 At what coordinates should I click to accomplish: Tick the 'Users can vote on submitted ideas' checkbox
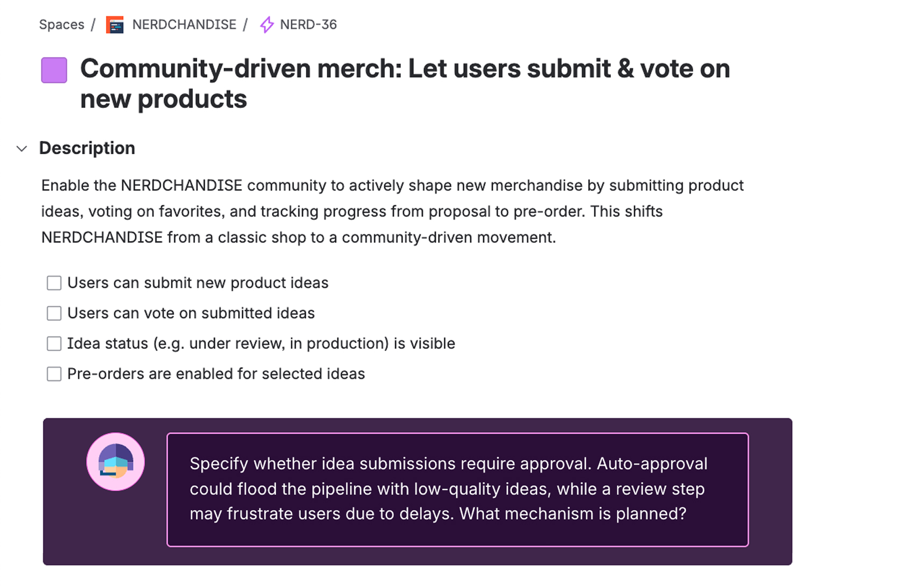54,313
